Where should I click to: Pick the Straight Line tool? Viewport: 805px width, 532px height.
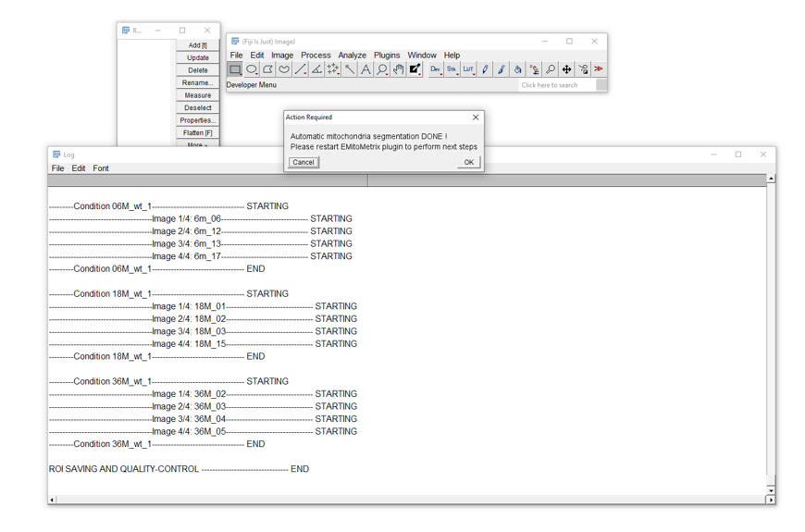pos(301,69)
